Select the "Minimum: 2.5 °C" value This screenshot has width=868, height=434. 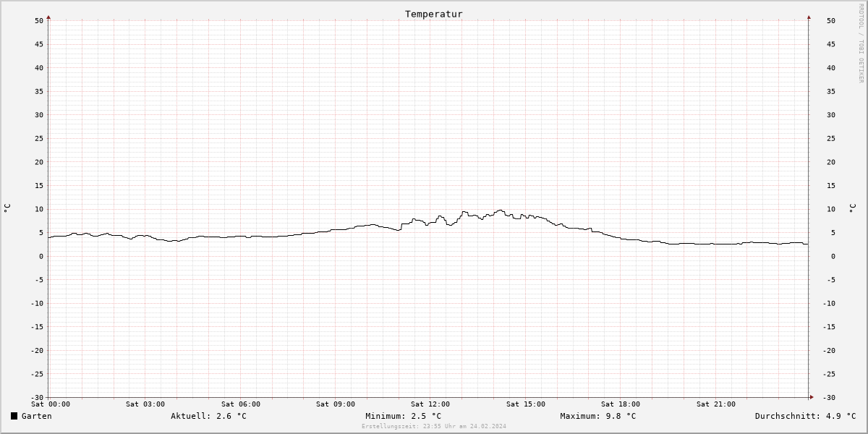click(x=403, y=416)
